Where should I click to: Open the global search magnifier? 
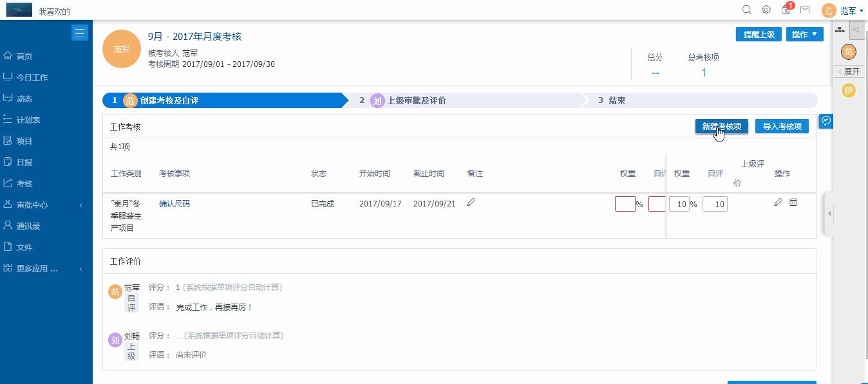coord(746,10)
